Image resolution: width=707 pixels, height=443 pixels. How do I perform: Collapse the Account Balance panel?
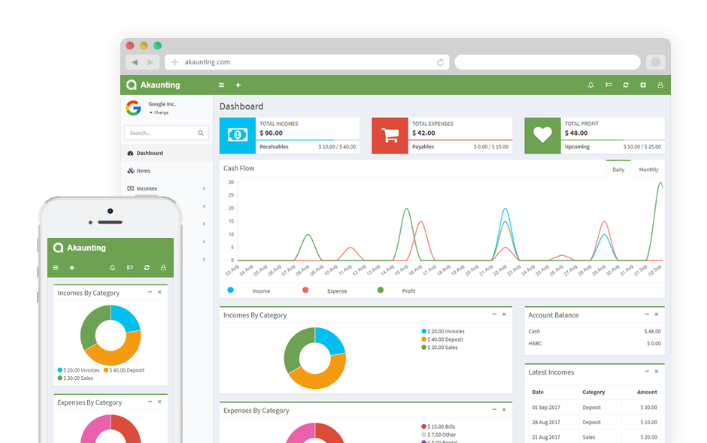[x=647, y=314]
